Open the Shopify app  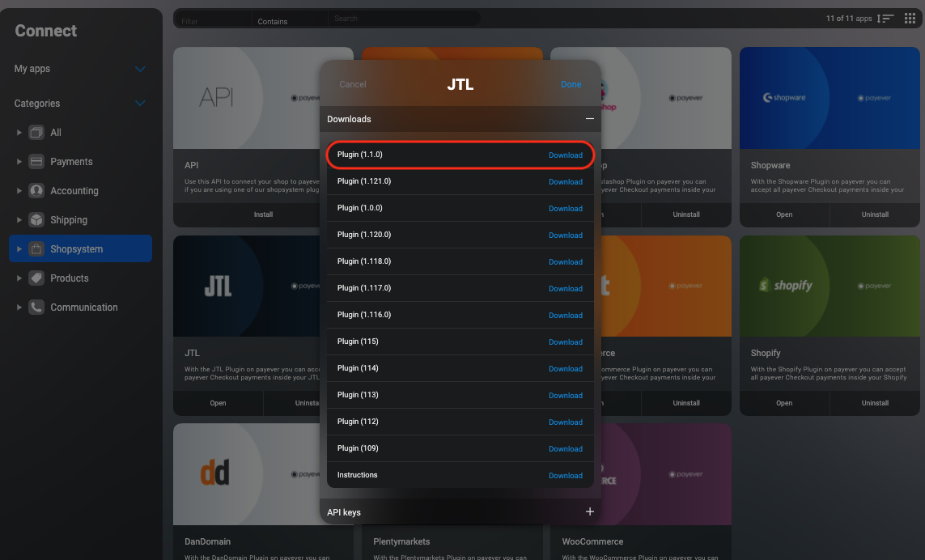[x=784, y=403]
